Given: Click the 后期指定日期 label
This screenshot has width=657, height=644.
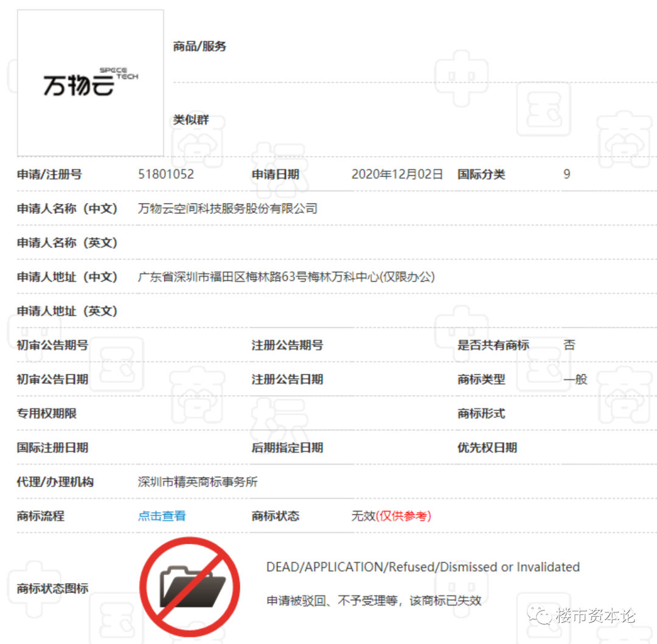Looking at the screenshot, I should 287,448.
